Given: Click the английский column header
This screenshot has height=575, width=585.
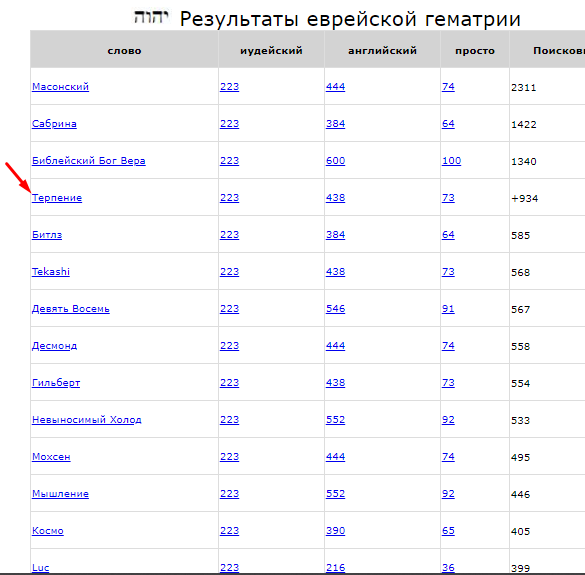Looking at the screenshot, I should (x=382, y=50).
